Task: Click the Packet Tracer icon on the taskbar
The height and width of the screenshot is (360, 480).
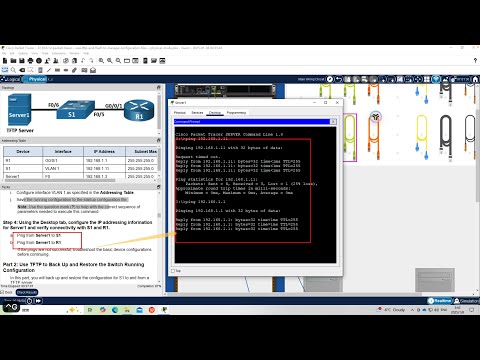Action: pyautogui.click(x=164, y=310)
